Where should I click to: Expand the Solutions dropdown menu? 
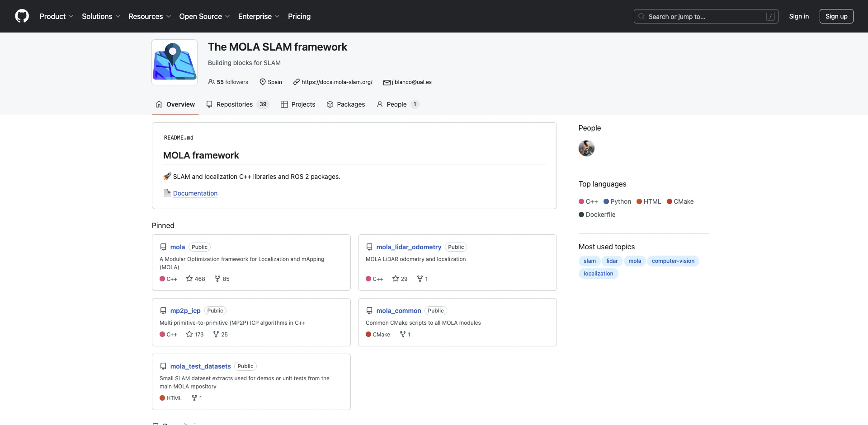click(x=101, y=16)
